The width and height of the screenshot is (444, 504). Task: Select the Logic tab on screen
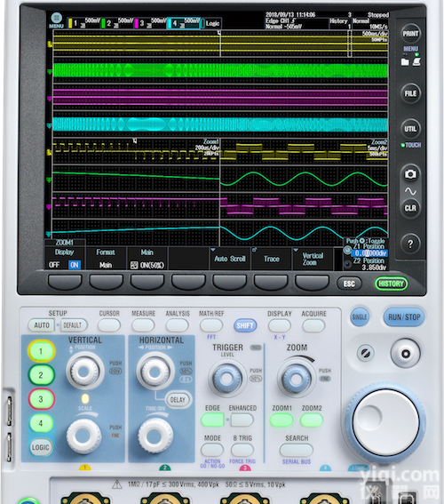click(211, 23)
